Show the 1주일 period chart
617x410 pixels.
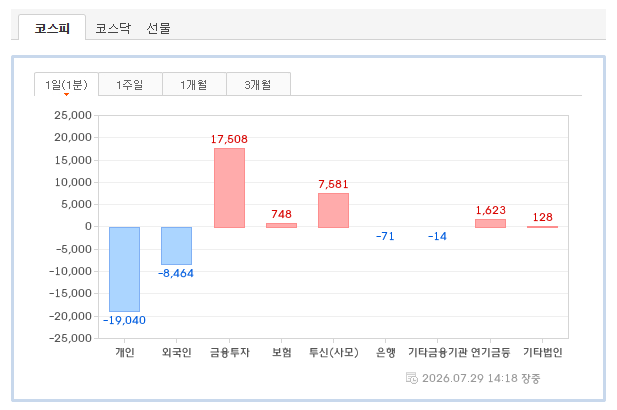(x=130, y=84)
